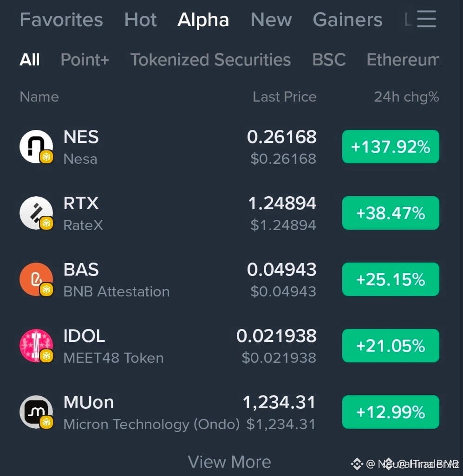Viewport: 463px width, 476px height.
Task: Open the pink IDOL token icon
Action: [x=36, y=346]
